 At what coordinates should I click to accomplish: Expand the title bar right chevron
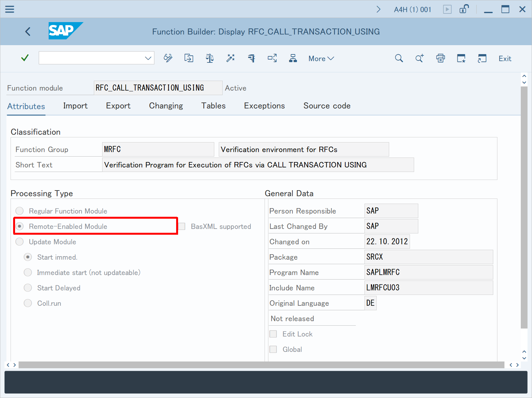pos(378,9)
